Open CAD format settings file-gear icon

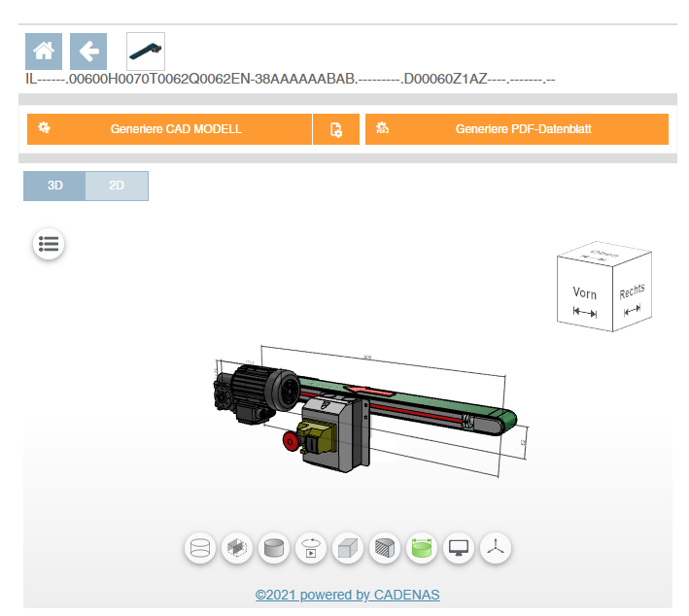[336, 129]
